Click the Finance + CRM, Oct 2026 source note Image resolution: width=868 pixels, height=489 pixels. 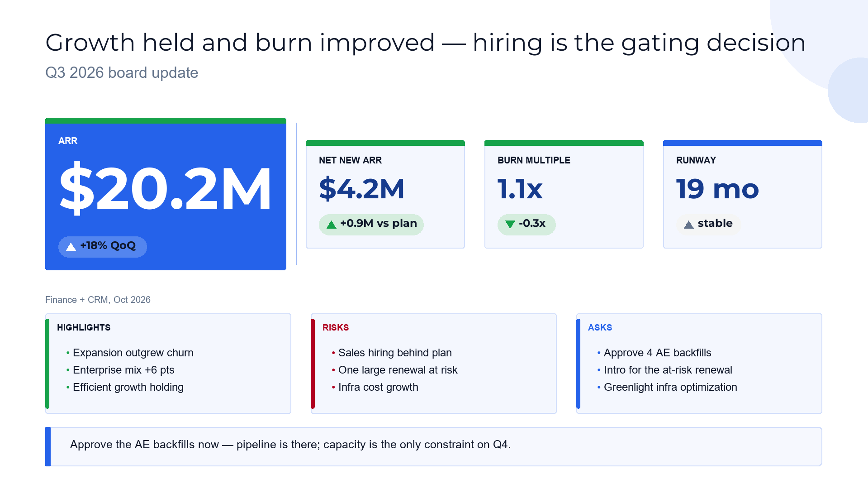[x=98, y=300]
